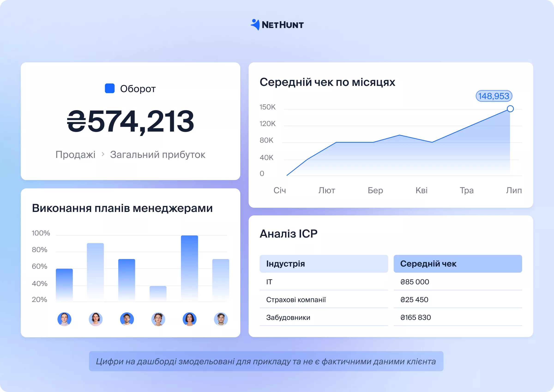Select the third manager avatar
The height and width of the screenshot is (392, 554).
pyautogui.click(x=127, y=319)
